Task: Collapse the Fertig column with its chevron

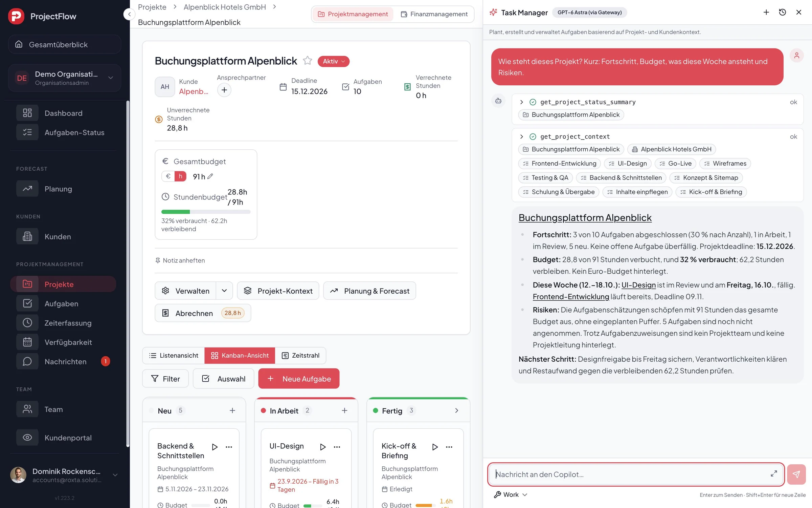Action: point(457,410)
